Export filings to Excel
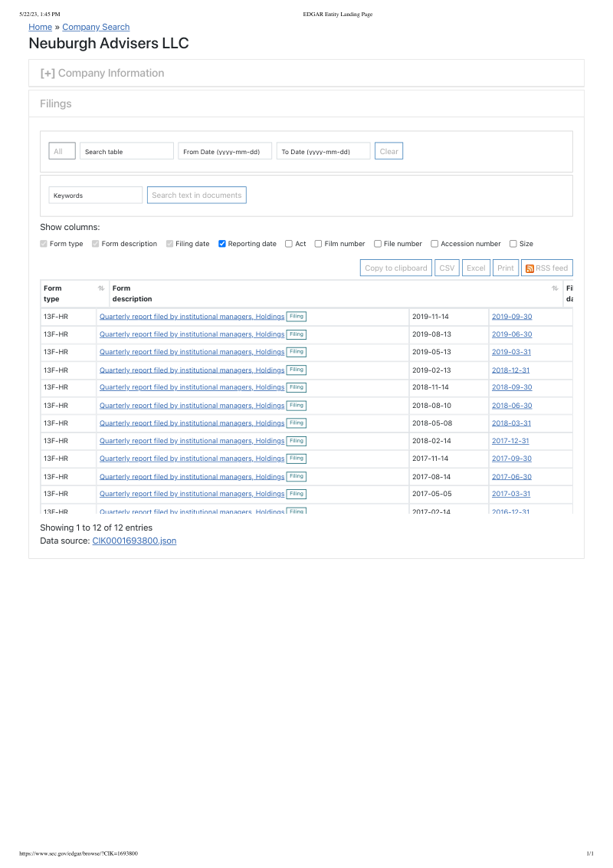 click(x=476, y=268)
